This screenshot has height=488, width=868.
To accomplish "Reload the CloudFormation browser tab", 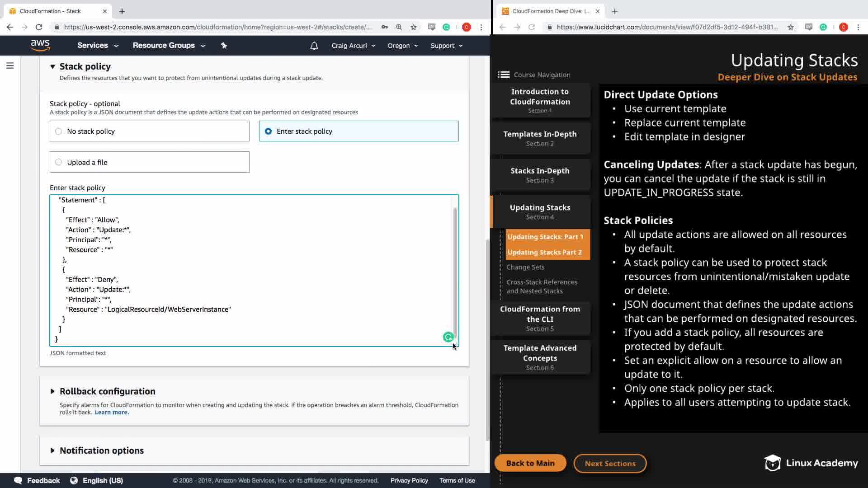I will point(39,27).
